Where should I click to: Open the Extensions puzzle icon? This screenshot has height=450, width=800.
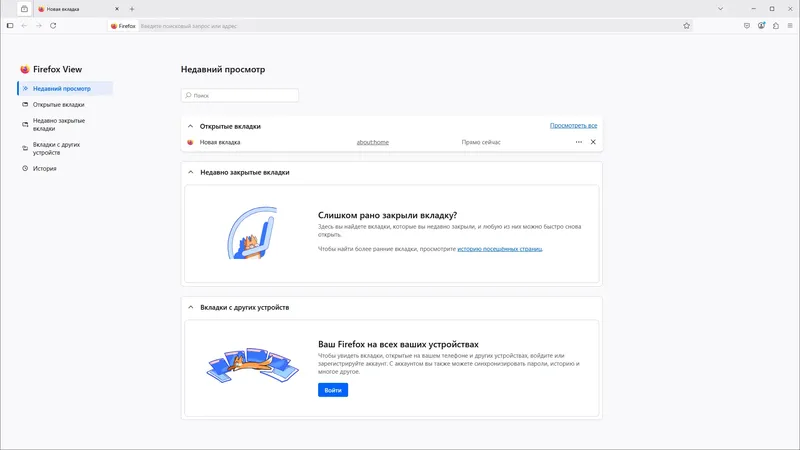(775, 25)
